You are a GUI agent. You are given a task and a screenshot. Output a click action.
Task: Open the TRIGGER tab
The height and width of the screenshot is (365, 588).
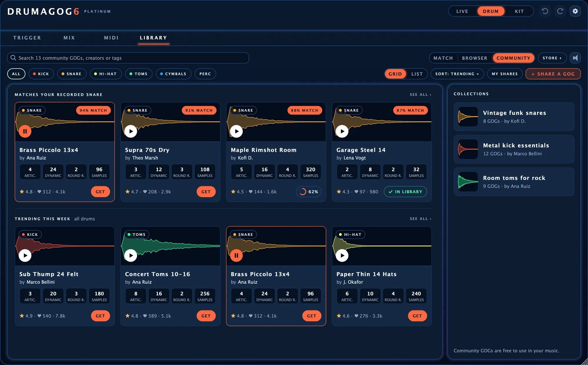[x=27, y=38]
